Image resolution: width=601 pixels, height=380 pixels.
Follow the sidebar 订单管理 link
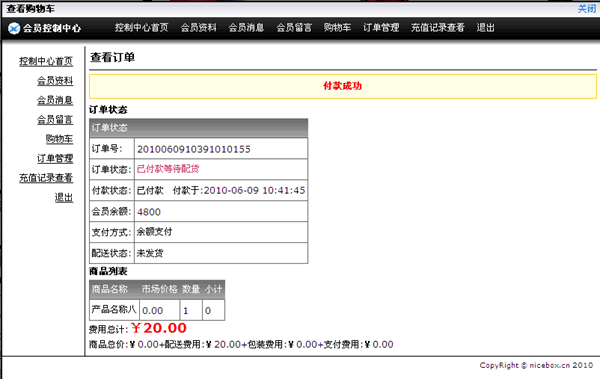tap(55, 159)
